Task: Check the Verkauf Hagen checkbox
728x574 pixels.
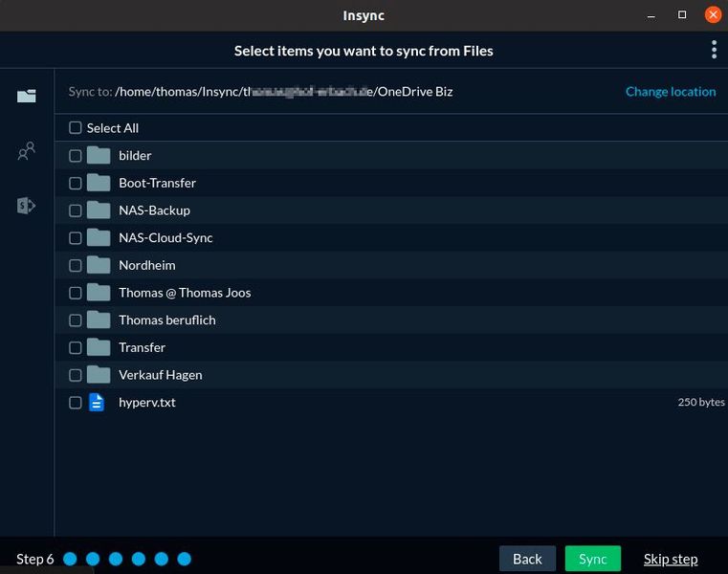Action: point(76,375)
